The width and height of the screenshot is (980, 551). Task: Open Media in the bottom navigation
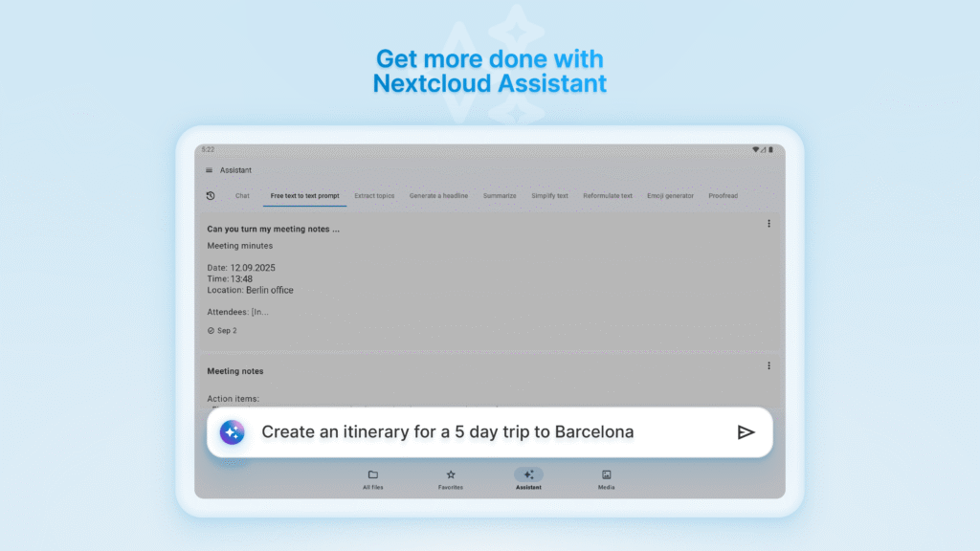pyautogui.click(x=606, y=479)
